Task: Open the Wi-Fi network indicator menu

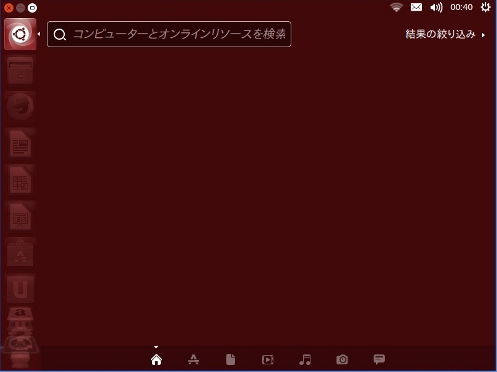Action: tap(396, 7)
